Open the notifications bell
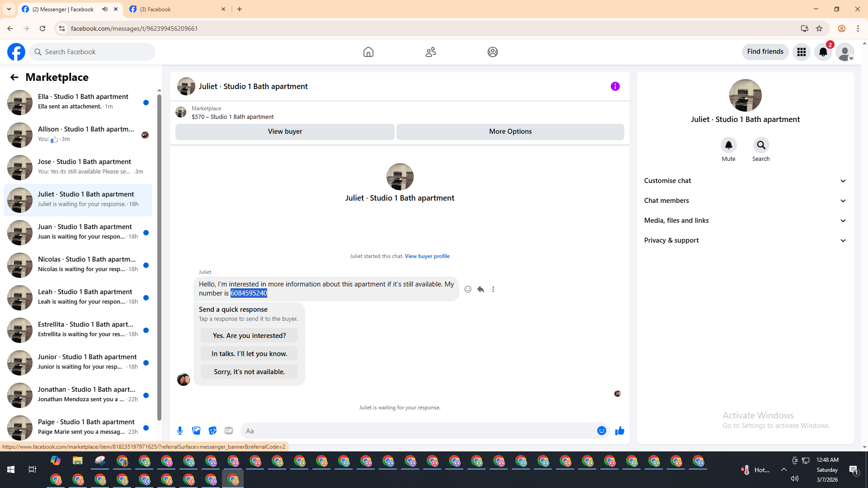The width and height of the screenshot is (868, 488). pyautogui.click(x=823, y=52)
